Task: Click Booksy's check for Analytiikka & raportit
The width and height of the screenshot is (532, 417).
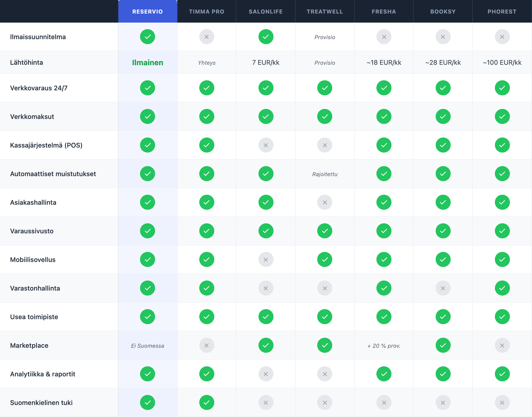Action: tap(443, 374)
